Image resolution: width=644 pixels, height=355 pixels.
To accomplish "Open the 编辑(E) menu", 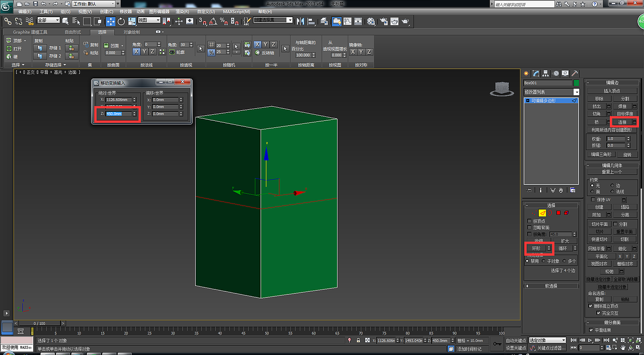I will [x=24, y=12].
